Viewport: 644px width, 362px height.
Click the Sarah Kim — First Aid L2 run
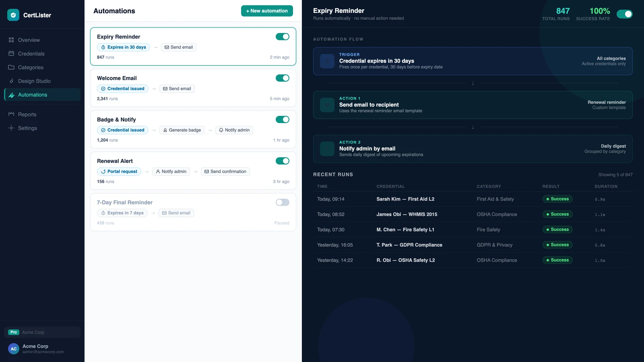pyautogui.click(x=473, y=199)
